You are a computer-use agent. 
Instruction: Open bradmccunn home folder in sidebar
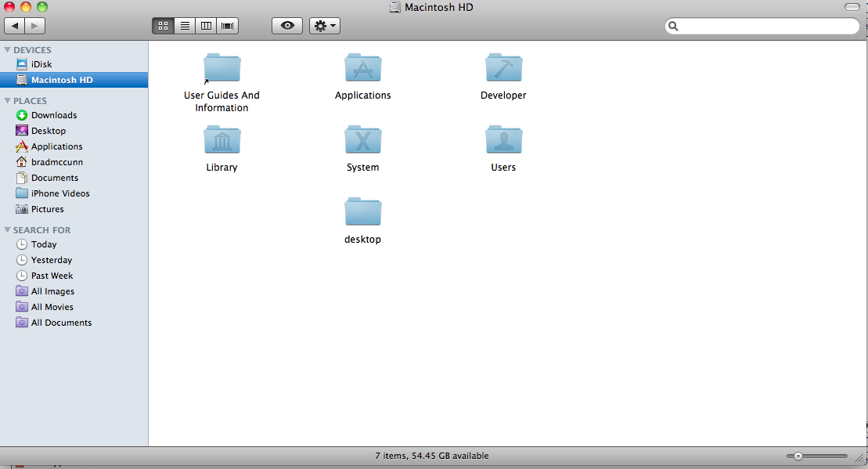pyautogui.click(x=74, y=162)
